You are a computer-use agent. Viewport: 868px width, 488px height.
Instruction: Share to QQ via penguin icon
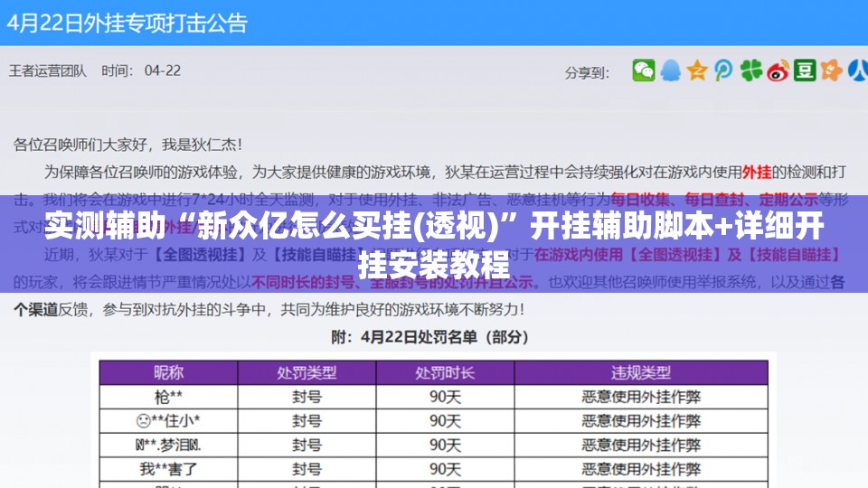point(670,70)
